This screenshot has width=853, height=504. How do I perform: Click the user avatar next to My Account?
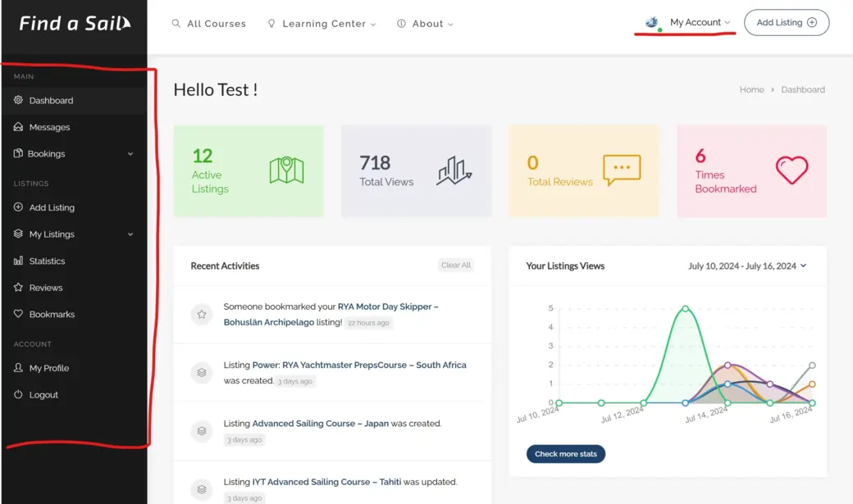(x=652, y=23)
